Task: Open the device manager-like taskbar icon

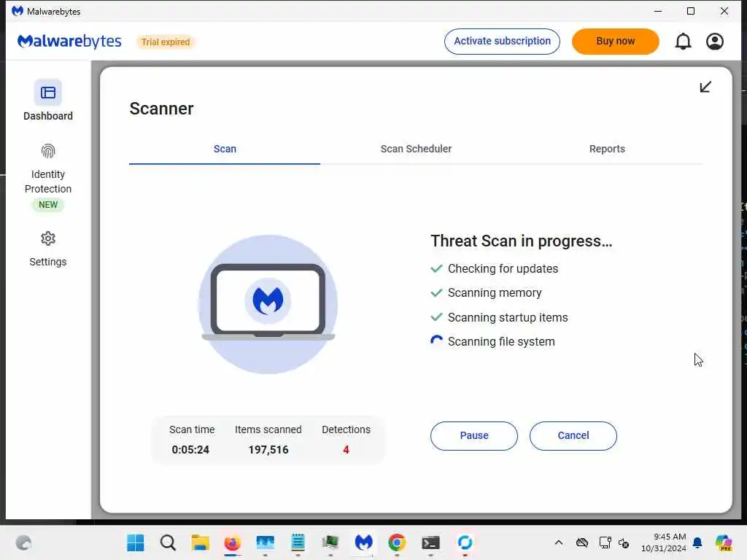Action: tap(330, 542)
